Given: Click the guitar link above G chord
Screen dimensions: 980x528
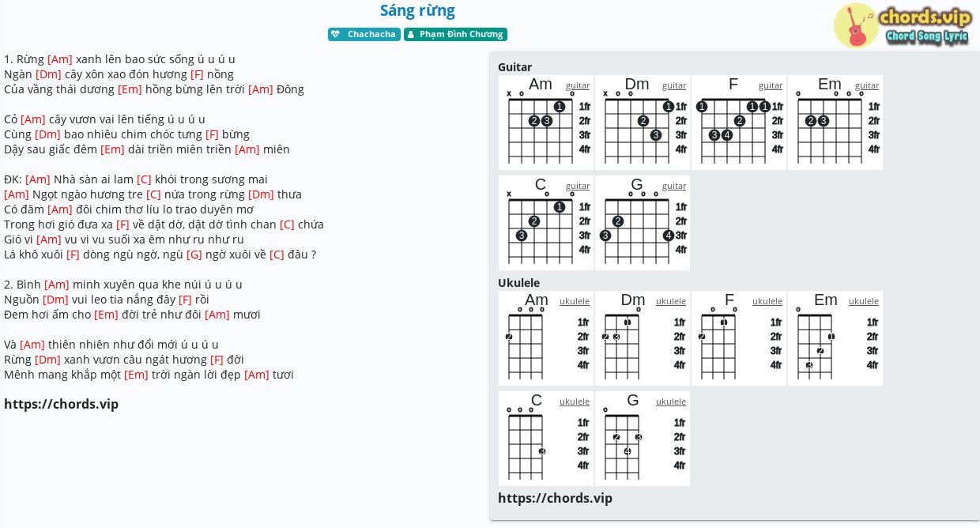Looking at the screenshot, I should (x=674, y=186).
